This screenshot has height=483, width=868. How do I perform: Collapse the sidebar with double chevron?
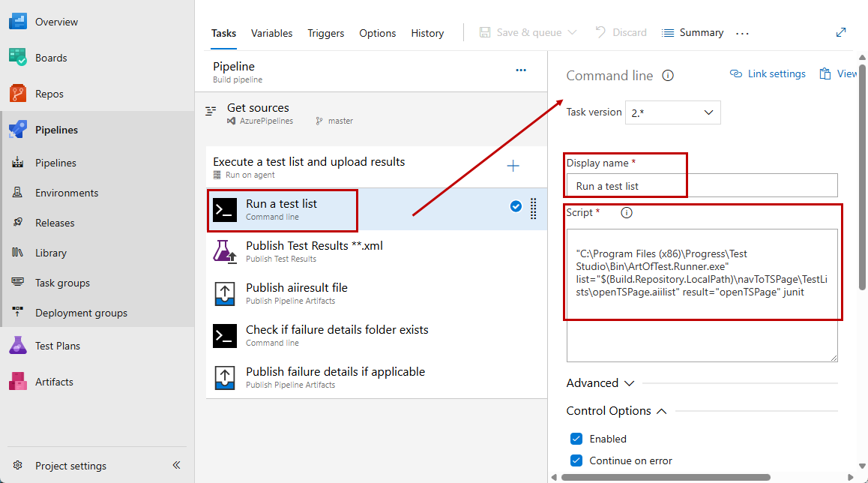[x=177, y=465]
